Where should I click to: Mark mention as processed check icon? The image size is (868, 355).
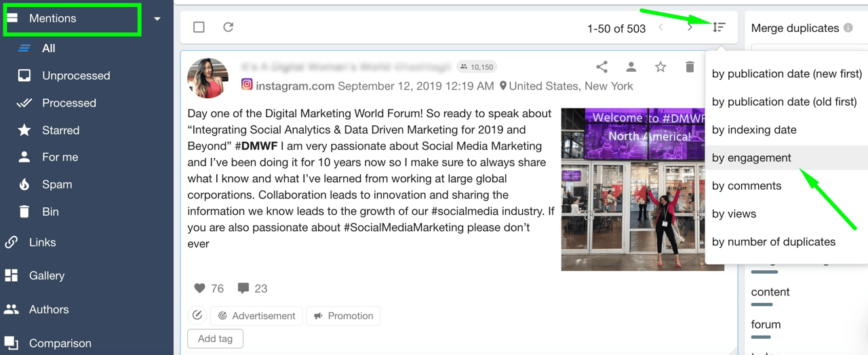(x=197, y=315)
